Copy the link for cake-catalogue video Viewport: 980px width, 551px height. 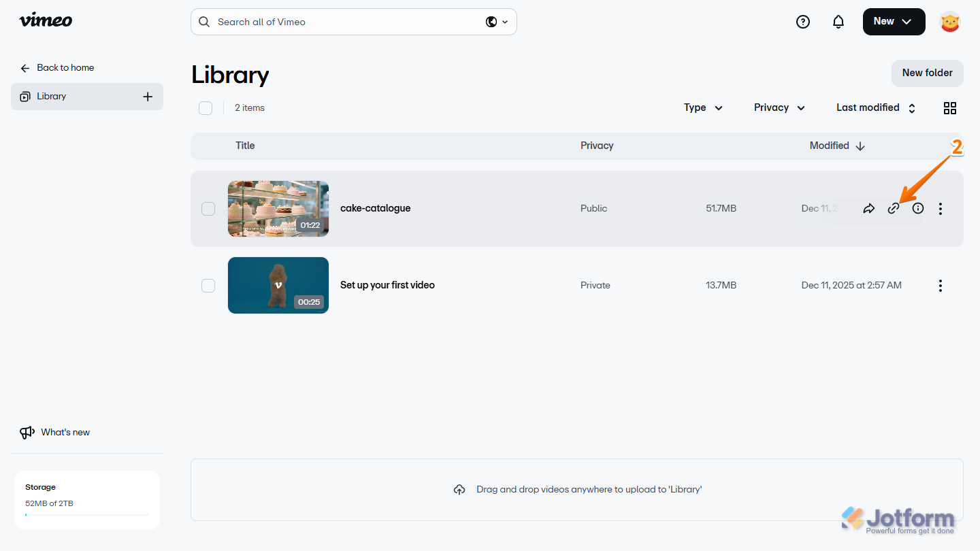[894, 208]
